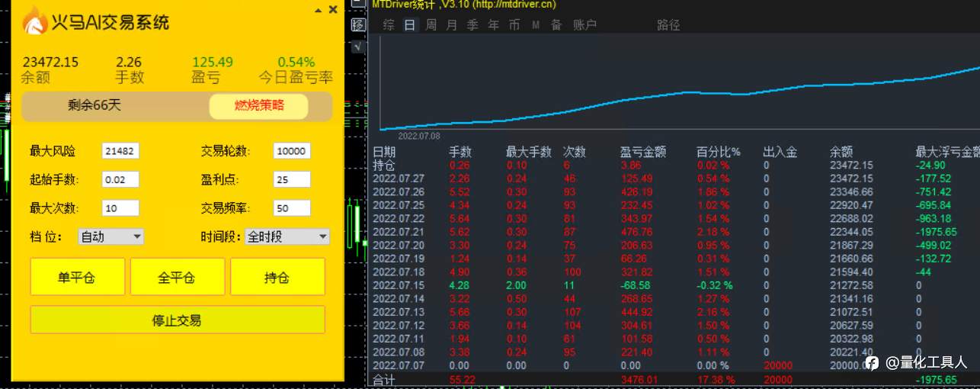Click the 交易轮数 input field

pyautogui.click(x=292, y=151)
